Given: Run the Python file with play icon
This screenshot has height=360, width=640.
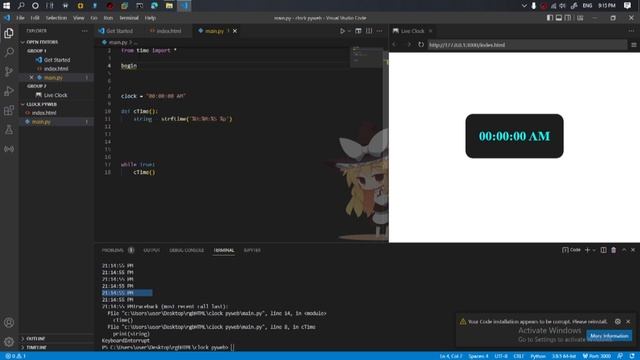Looking at the screenshot, I should click(342, 31).
